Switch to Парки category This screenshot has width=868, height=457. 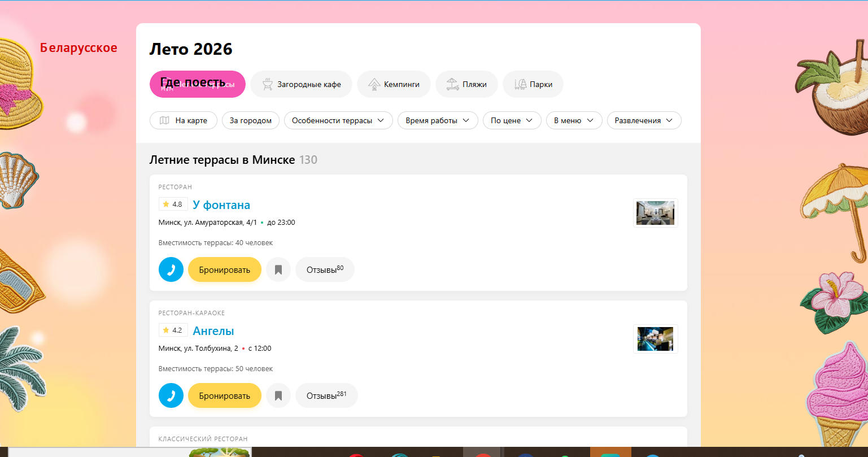[533, 84]
